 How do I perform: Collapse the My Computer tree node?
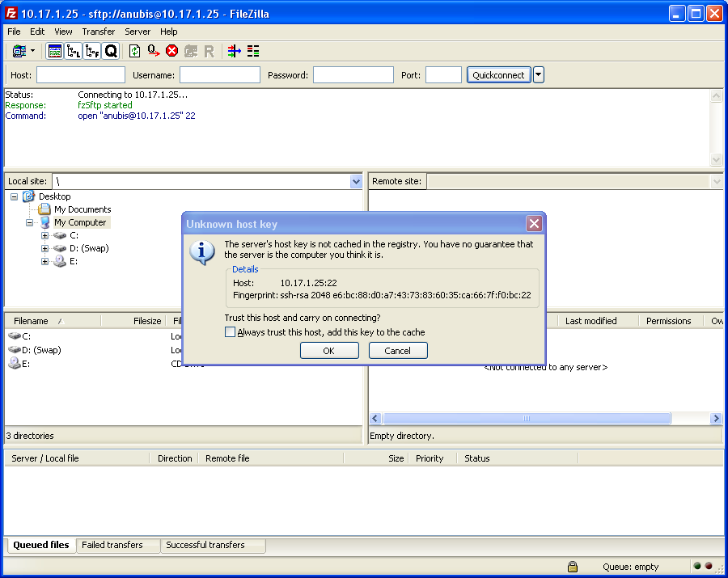point(29,222)
